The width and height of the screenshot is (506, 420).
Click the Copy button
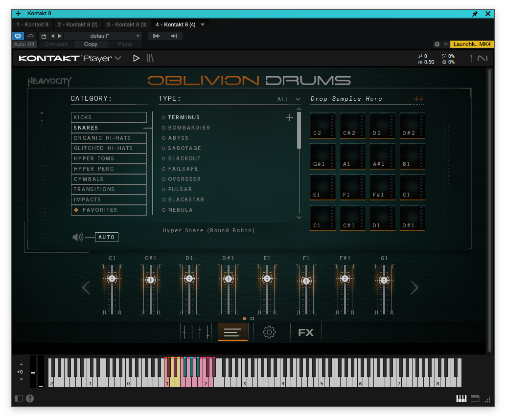91,44
